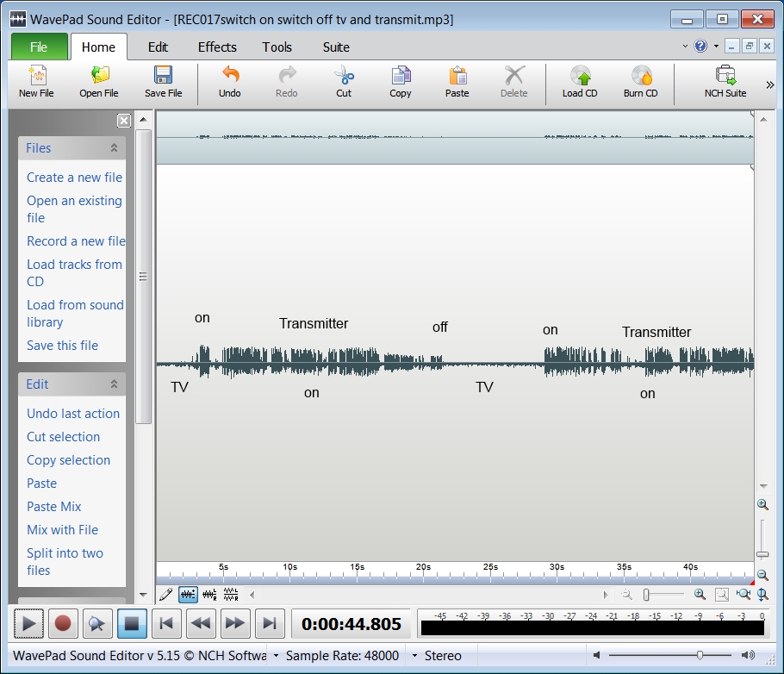Viewport: 784px width, 674px height.
Task: Collapse the Files section in sidebar
Action: point(114,148)
